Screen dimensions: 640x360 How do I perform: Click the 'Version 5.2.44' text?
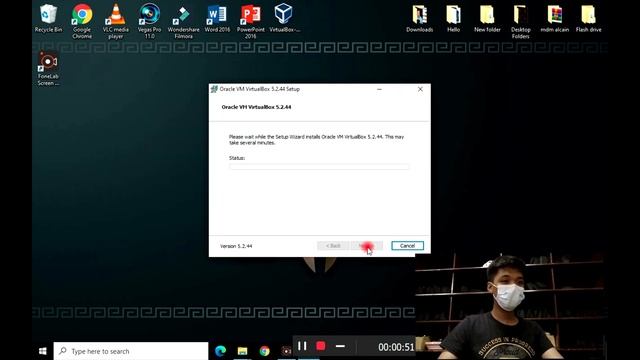click(x=236, y=246)
